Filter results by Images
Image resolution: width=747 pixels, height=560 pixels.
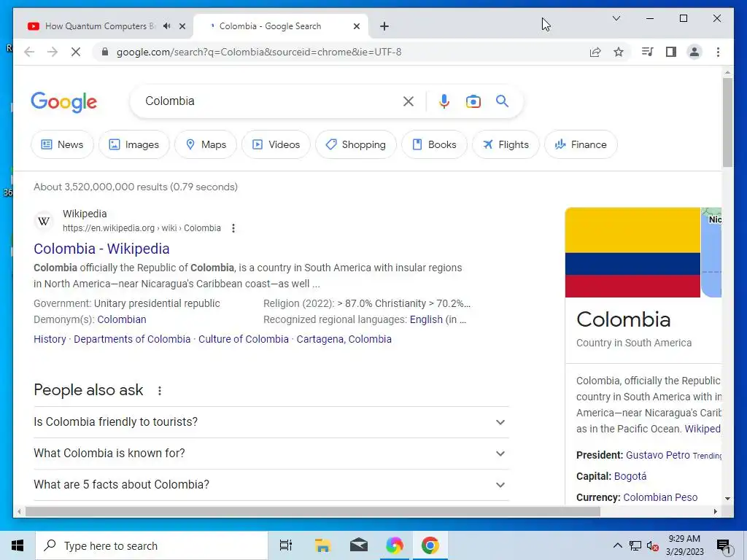point(134,144)
